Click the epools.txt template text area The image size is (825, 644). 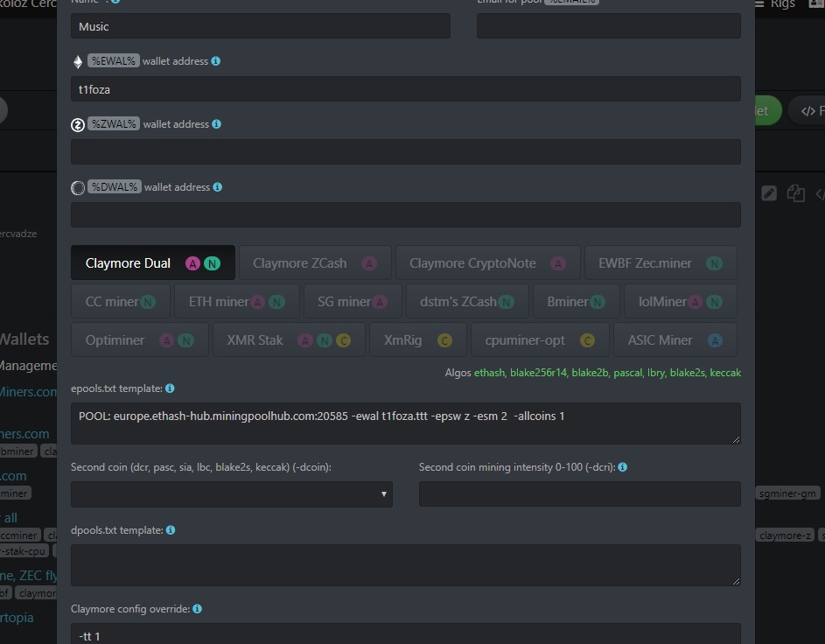406,423
